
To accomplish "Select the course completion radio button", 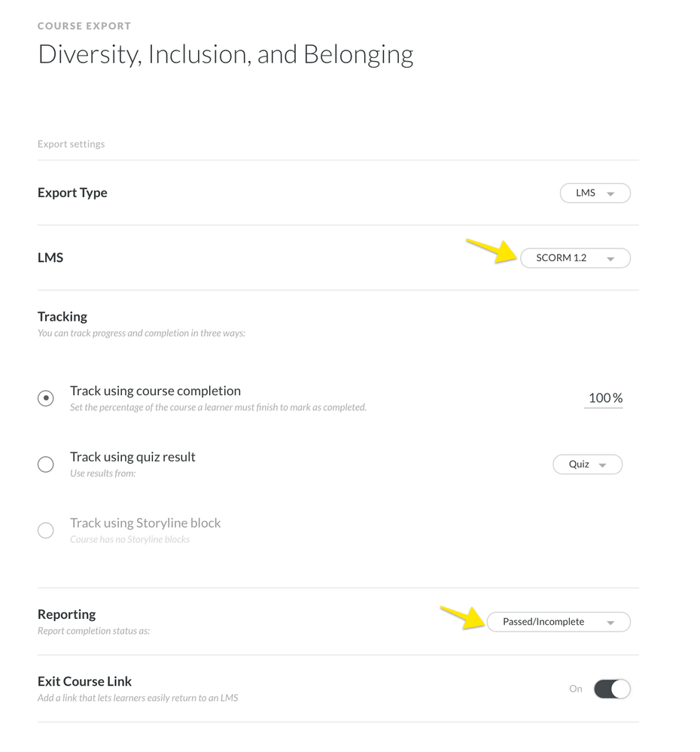I will point(46,398).
